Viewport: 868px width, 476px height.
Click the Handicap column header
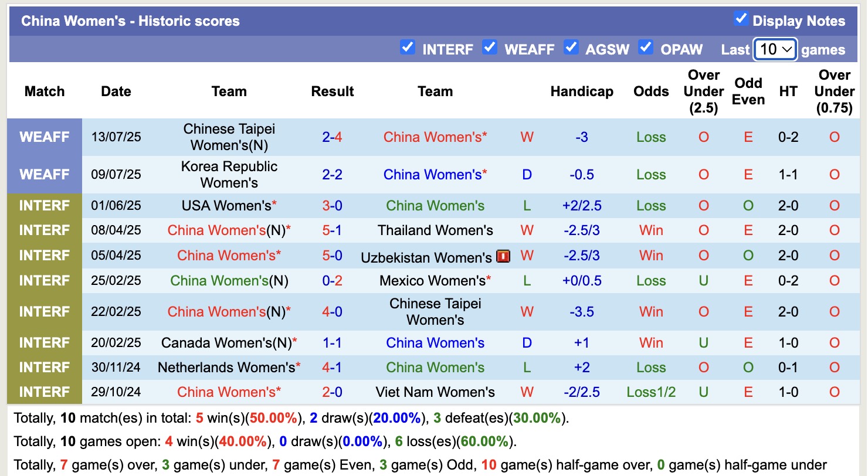click(582, 91)
